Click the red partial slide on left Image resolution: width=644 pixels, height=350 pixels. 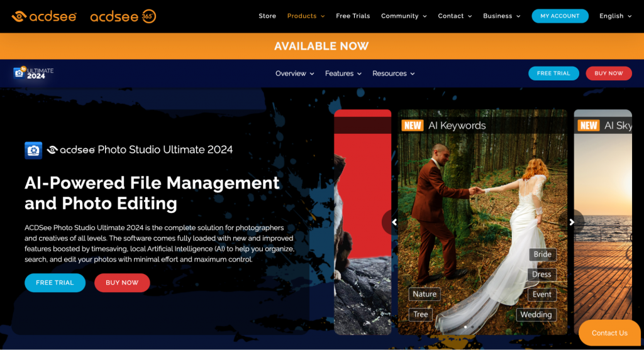(x=363, y=222)
